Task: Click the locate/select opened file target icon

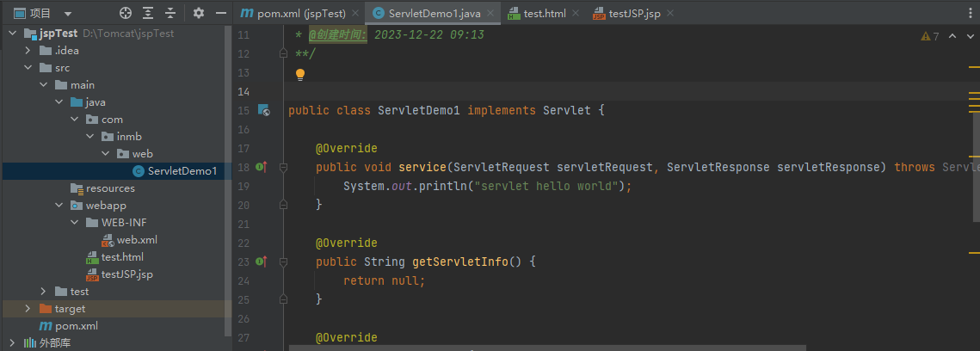Action: pyautogui.click(x=126, y=13)
